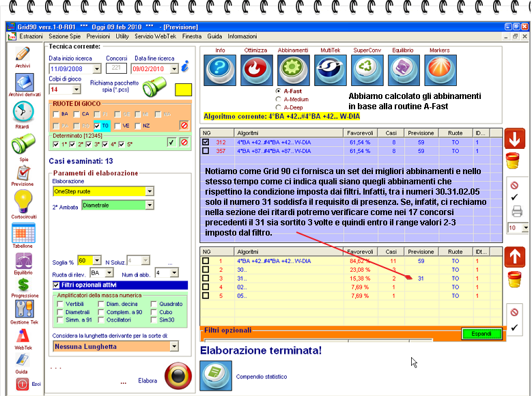This screenshot has width=532, height=396.
Task: Click the Markers orange sphere button
Action: coord(440,70)
